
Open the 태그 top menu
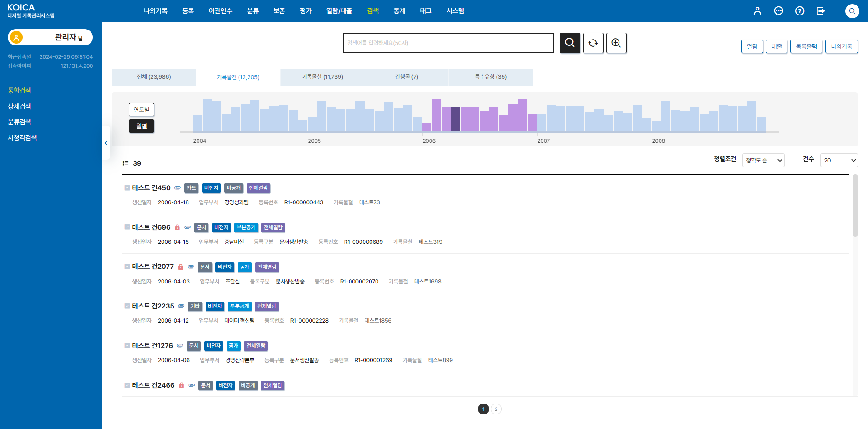426,11
